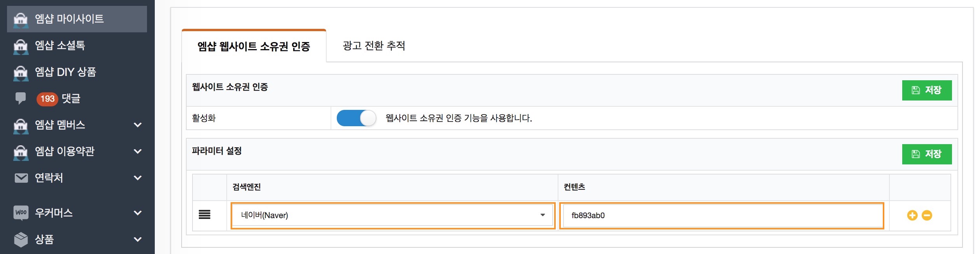Click 저장 button for 웹사이트 소유권 인증

pos(926,90)
